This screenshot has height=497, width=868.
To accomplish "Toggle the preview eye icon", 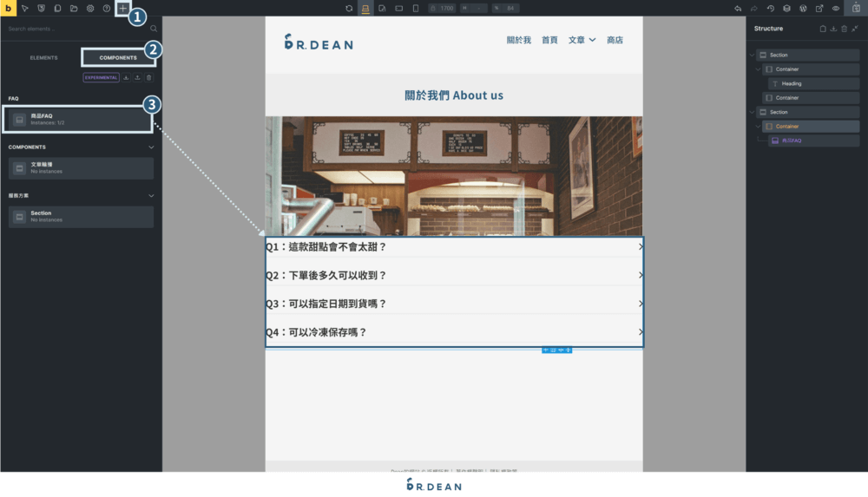I will (x=836, y=8).
